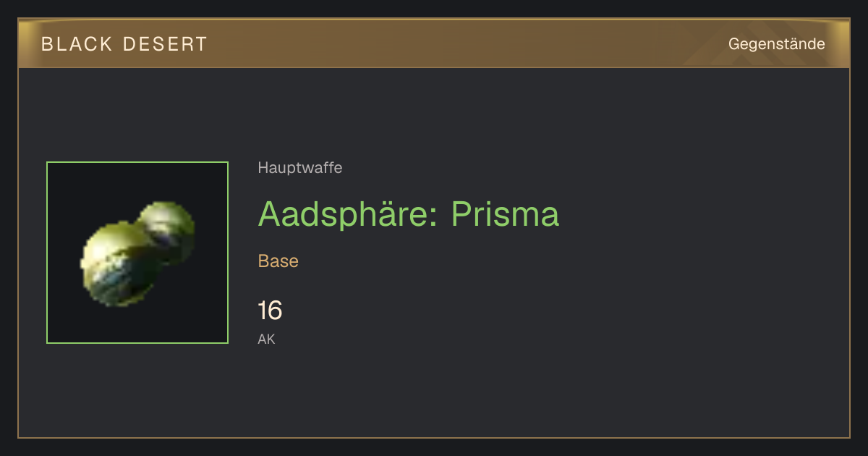Viewport: 868px width, 456px height.
Task: Click the AK stat label
Action: tap(267, 339)
